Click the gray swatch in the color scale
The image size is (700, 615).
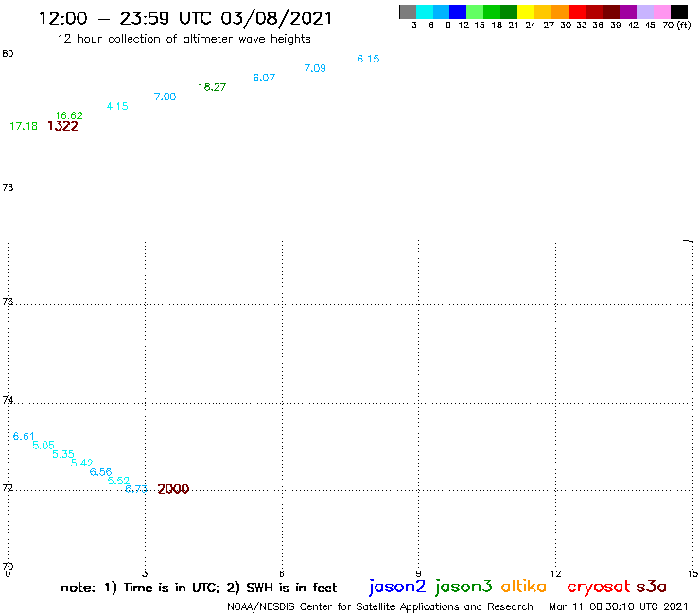tap(408, 11)
